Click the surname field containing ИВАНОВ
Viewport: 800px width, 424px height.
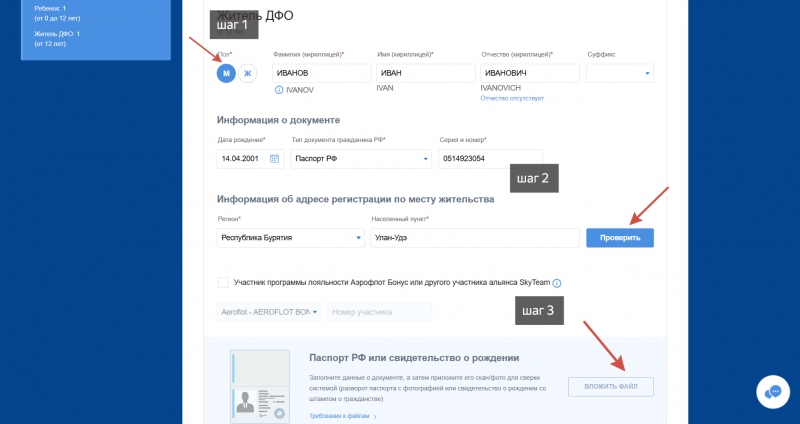[x=322, y=73]
